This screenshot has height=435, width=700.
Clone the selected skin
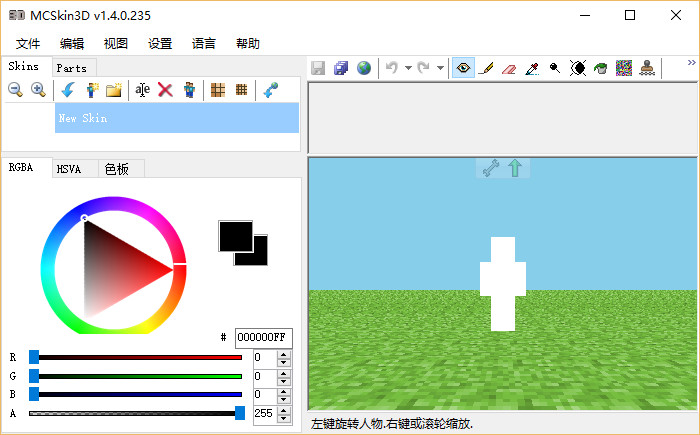click(x=189, y=90)
